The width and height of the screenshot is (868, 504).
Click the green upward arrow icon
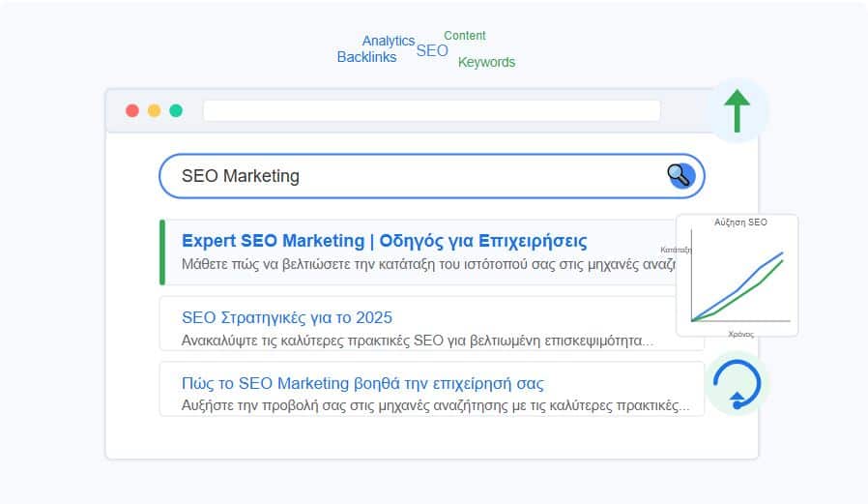pos(738,110)
